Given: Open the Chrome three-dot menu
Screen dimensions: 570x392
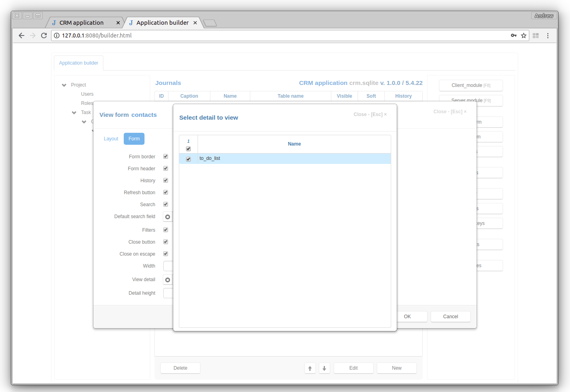Looking at the screenshot, I should 548,35.
